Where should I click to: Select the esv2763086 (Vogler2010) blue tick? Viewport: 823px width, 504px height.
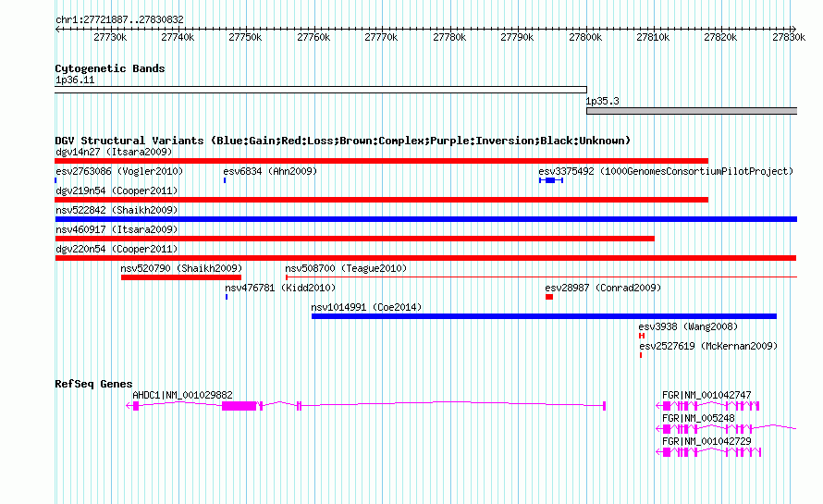tap(55, 180)
